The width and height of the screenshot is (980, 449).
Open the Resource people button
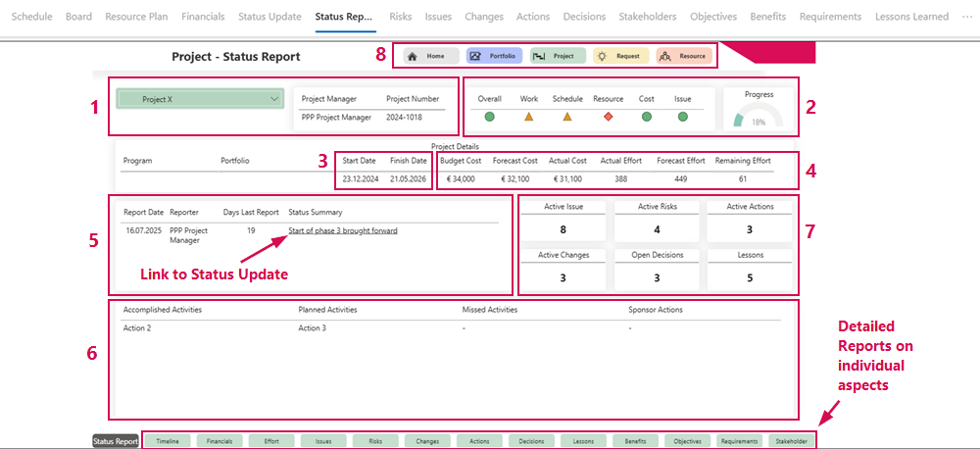pos(682,56)
